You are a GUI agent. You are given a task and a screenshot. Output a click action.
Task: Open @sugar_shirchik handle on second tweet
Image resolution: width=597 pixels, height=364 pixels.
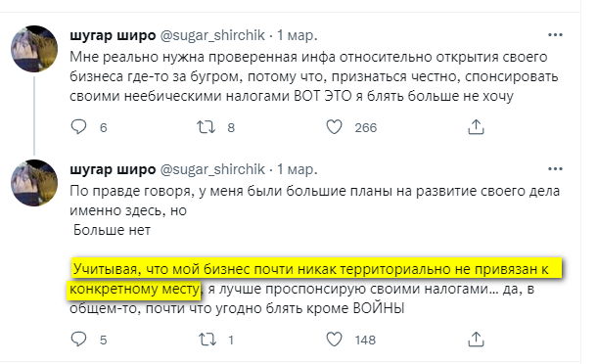[212, 169]
